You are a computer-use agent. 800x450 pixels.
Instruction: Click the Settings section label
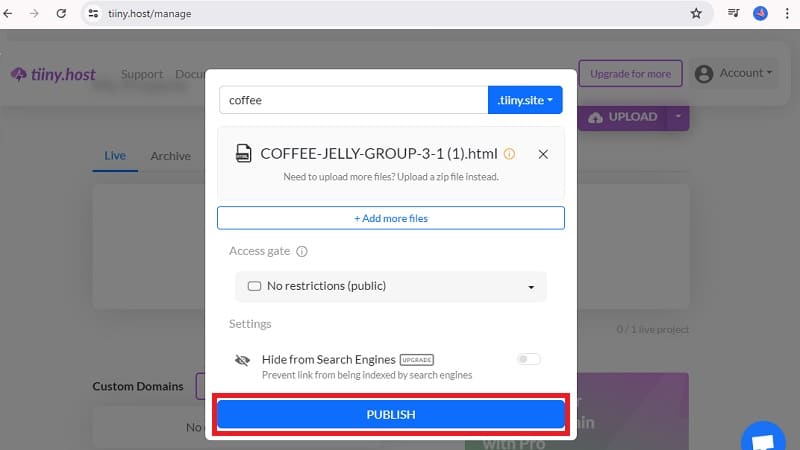click(x=250, y=324)
